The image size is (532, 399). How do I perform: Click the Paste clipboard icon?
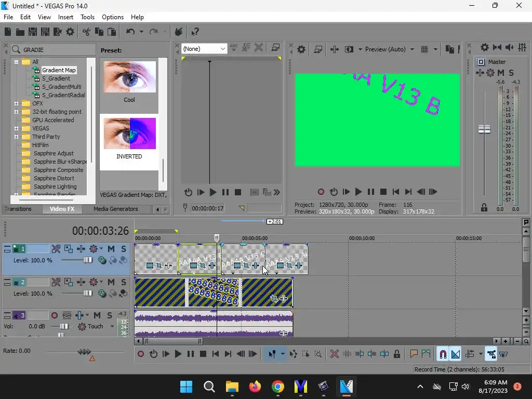pyautogui.click(x=112, y=32)
